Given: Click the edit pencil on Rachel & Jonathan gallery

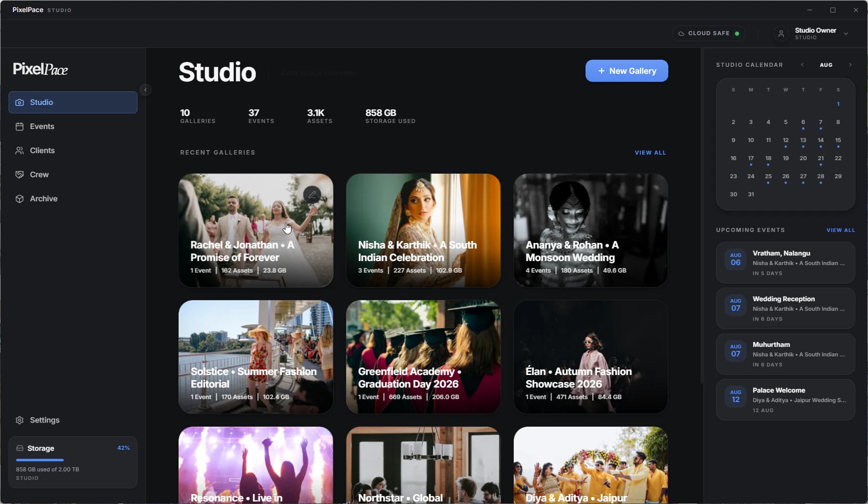Looking at the screenshot, I should click(312, 195).
